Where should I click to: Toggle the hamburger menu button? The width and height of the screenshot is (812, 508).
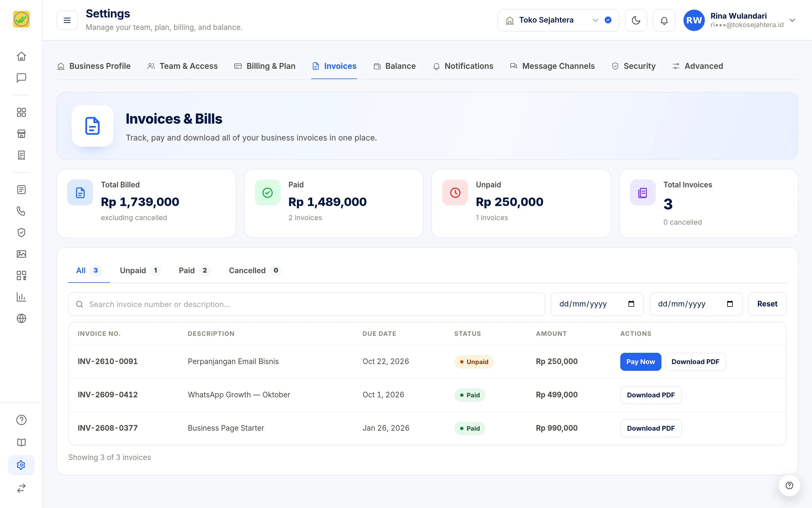pyautogui.click(x=67, y=20)
